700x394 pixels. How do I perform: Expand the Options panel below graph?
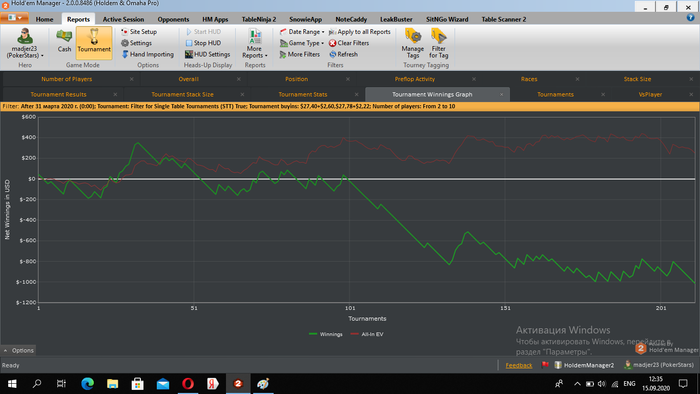pyautogui.click(x=18, y=350)
